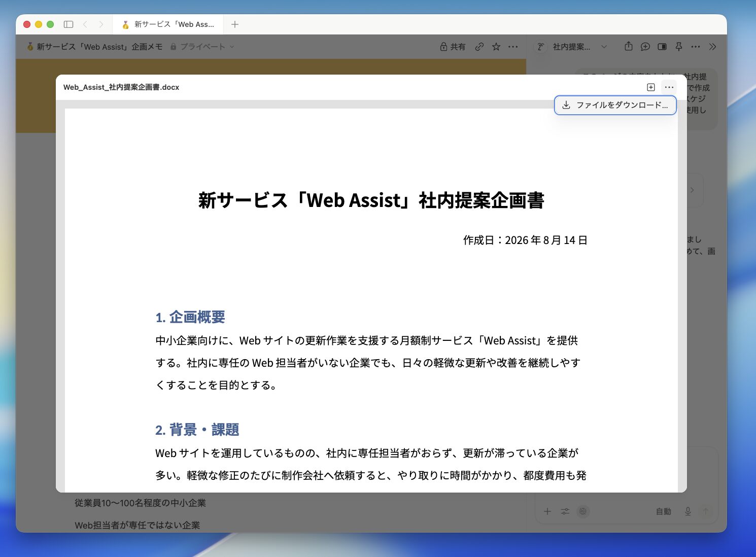This screenshot has height=557, width=756.
Task: Click the heading 2. 背景・課題
Action: click(x=197, y=430)
